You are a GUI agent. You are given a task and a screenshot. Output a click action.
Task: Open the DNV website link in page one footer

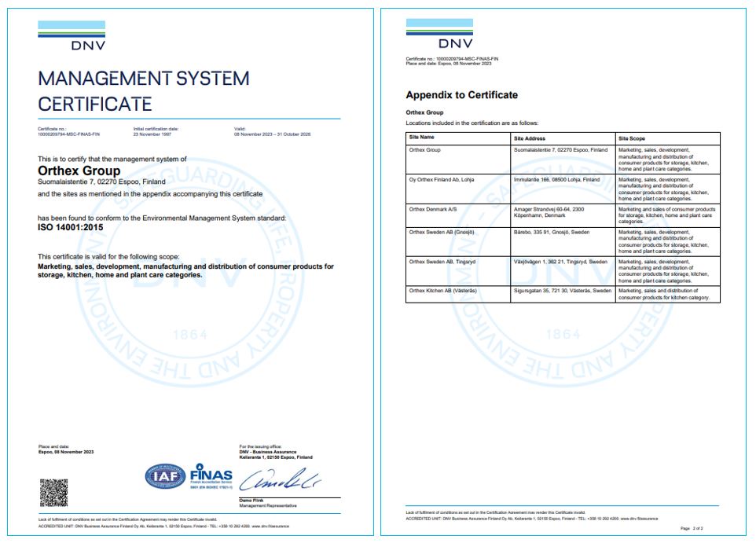pyautogui.click(x=270, y=526)
